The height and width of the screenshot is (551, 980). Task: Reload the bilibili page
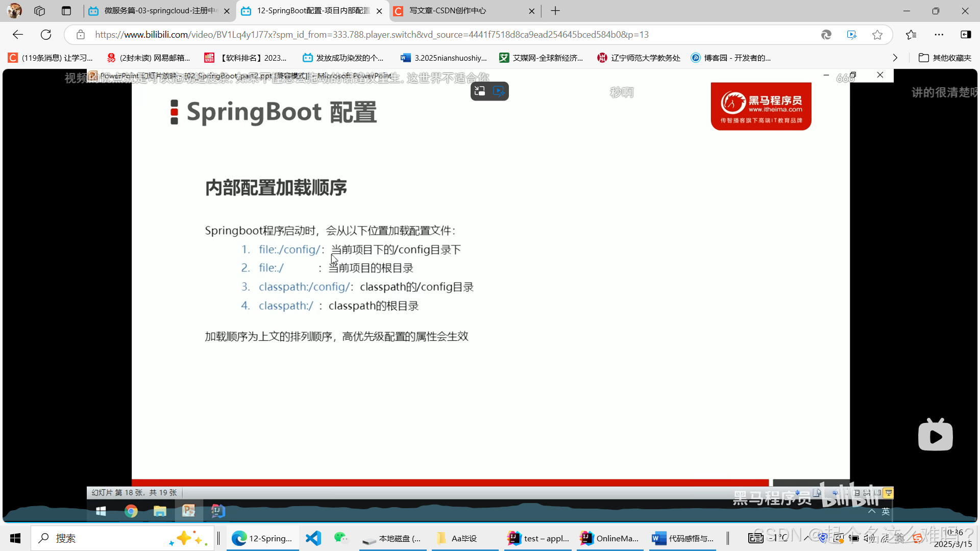click(46, 35)
